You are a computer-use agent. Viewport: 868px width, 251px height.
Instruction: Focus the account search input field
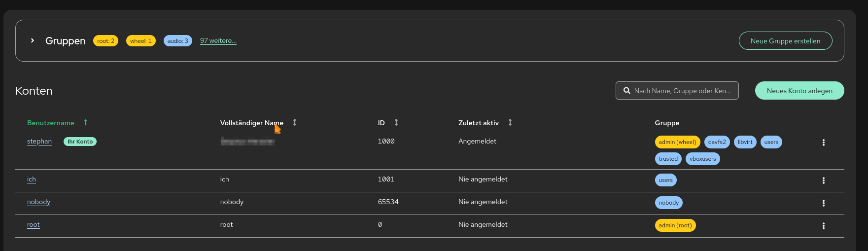tap(682, 91)
